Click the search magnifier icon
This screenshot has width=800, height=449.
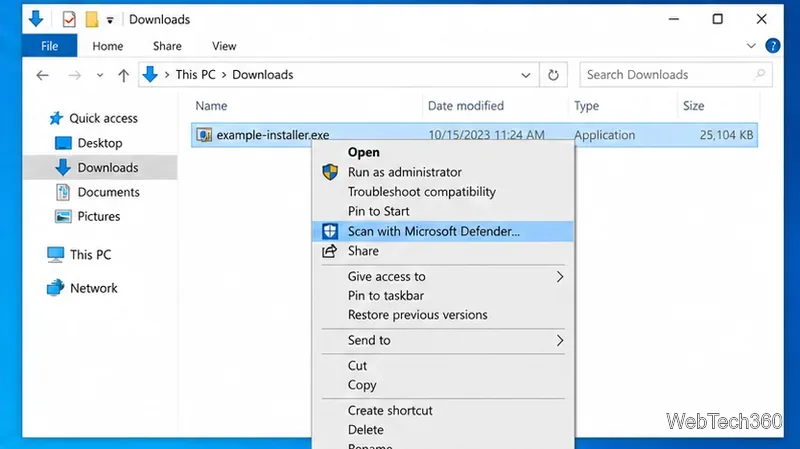(760, 74)
